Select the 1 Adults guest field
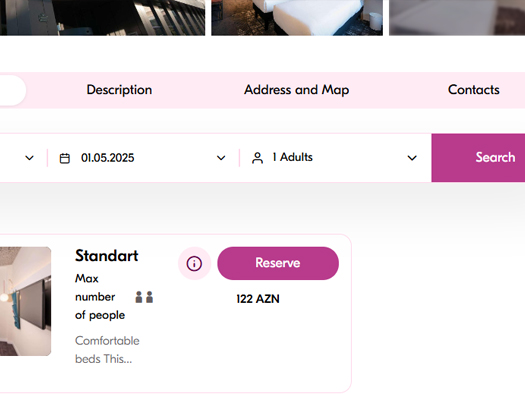The width and height of the screenshot is (525, 394). (335, 158)
